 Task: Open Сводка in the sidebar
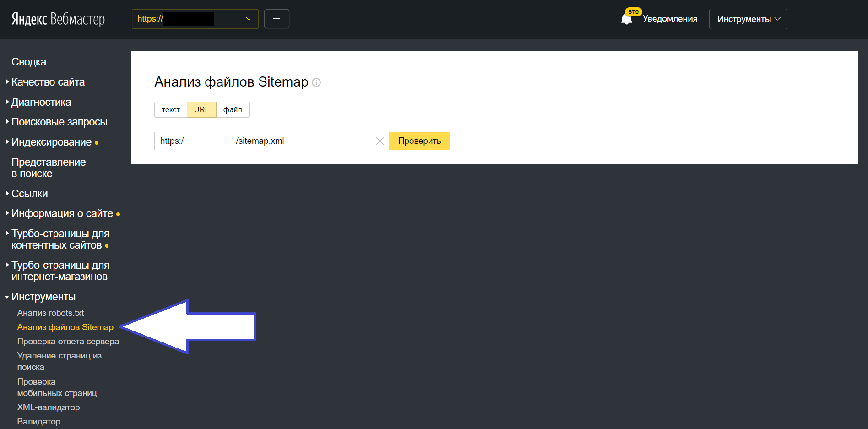point(29,62)
